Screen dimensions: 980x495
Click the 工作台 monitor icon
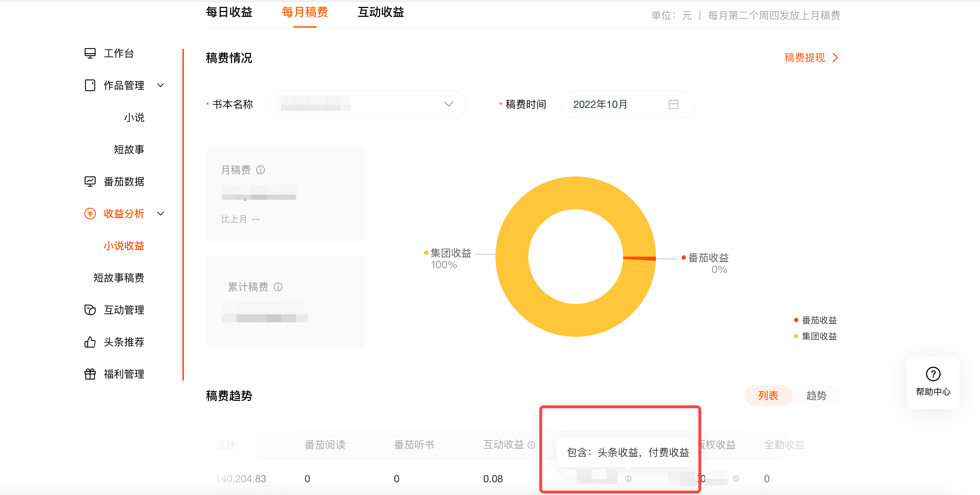click(90, 53)
